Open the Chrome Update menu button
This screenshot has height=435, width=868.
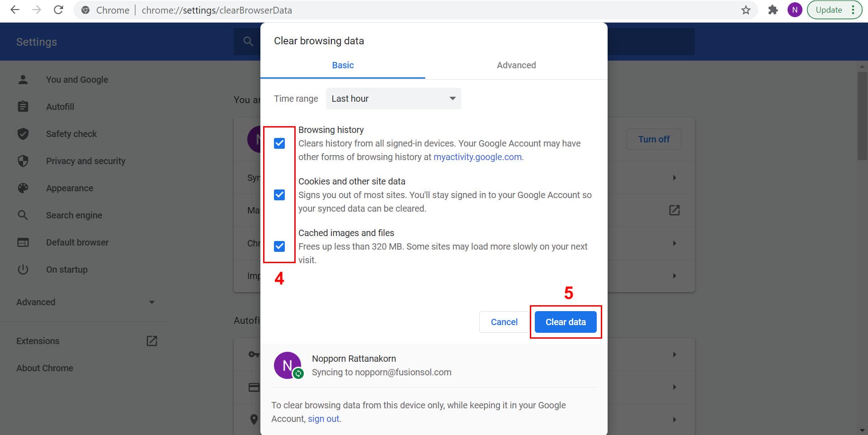(834, 10)
